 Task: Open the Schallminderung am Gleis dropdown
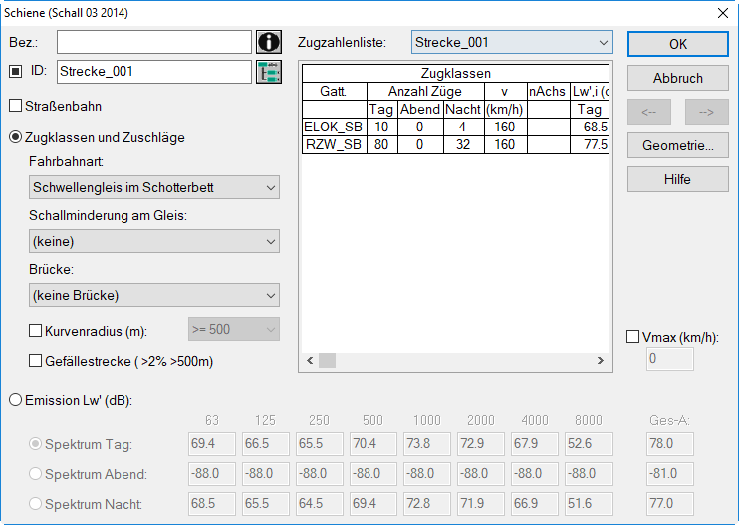point(154,241)
